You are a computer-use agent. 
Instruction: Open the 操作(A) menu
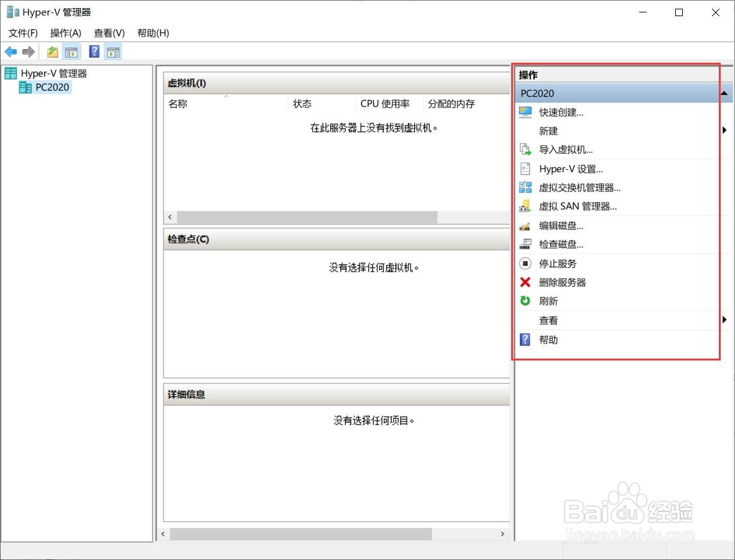coord(66,33)
